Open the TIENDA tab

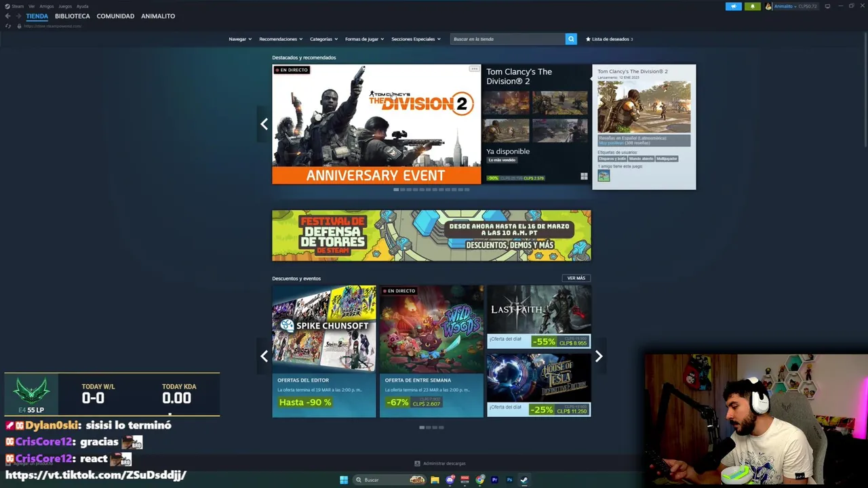click(37, 16)
